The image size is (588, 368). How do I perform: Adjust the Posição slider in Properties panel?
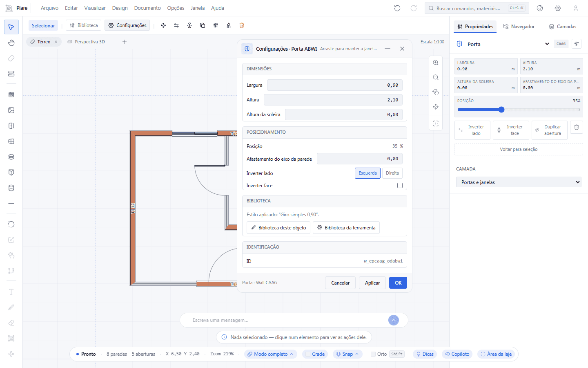519,110
